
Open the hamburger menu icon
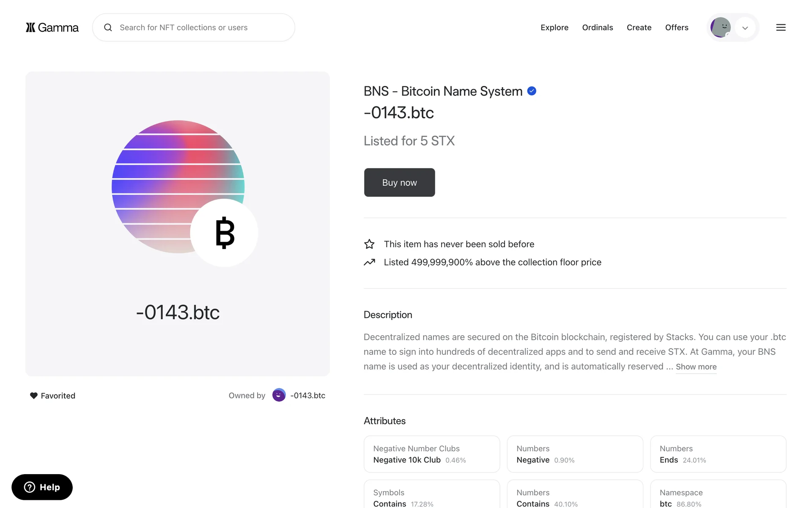coord(781,28)
